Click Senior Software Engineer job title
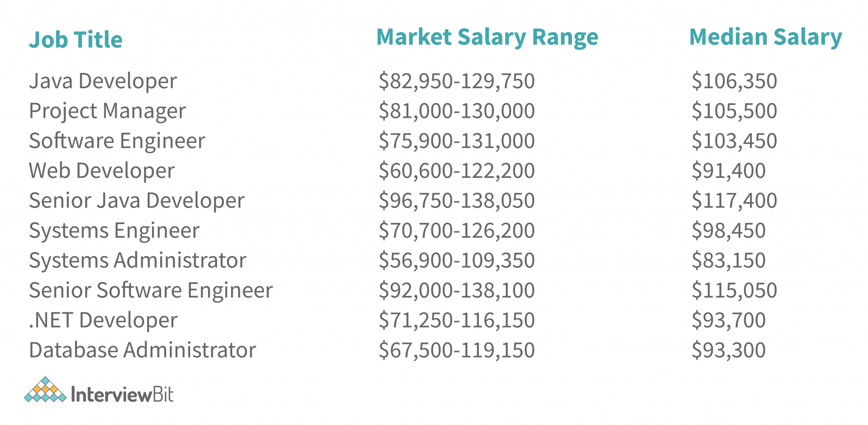The height and width of the screenshot is (425, 868). [150, 290]
